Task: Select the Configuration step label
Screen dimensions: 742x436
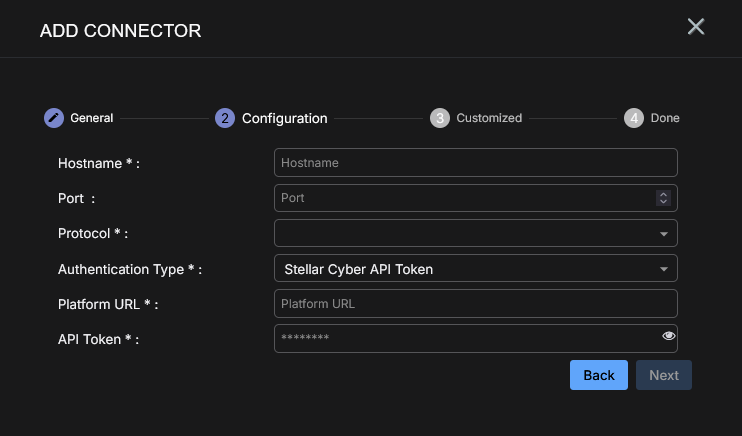Action: point(285,118)
